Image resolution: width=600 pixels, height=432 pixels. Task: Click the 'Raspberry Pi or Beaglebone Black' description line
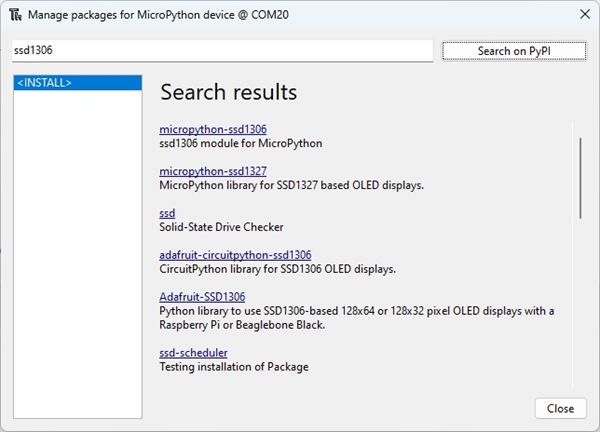coord(242,325)
